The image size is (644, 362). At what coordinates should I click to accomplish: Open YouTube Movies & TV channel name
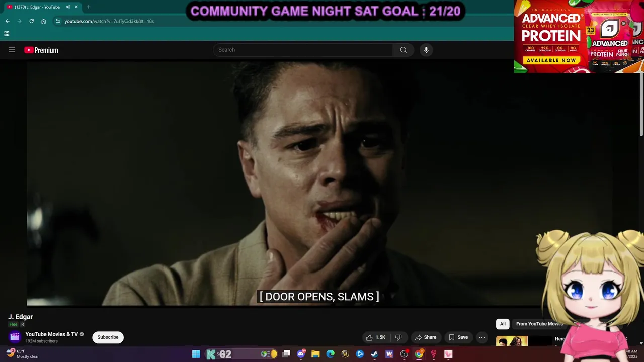coord(52,334)
